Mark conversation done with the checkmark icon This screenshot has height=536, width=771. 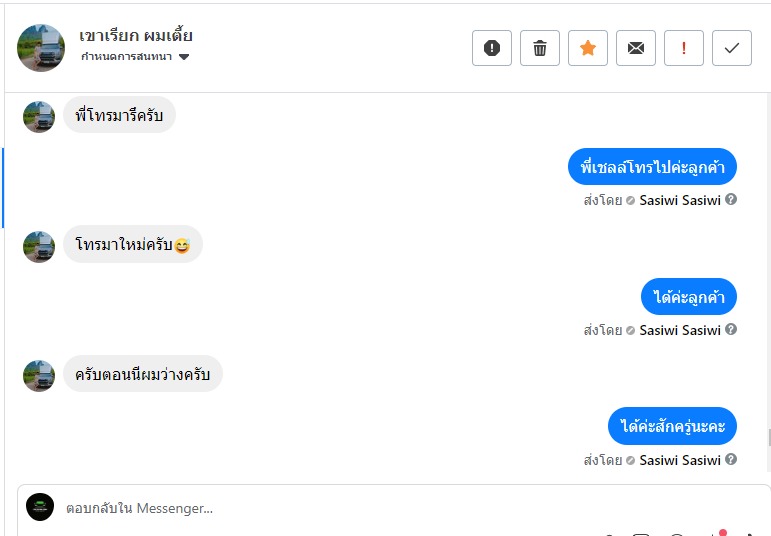pos(732,48)
